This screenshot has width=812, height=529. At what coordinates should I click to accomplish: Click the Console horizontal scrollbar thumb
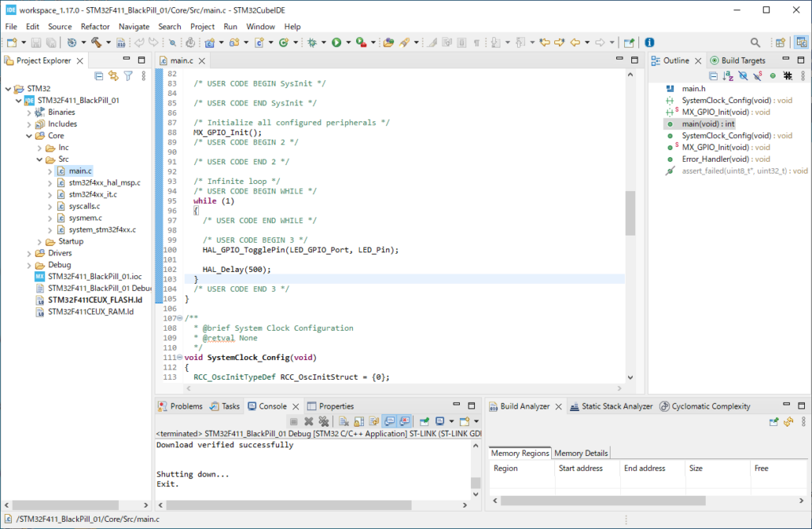coord(289,504)
